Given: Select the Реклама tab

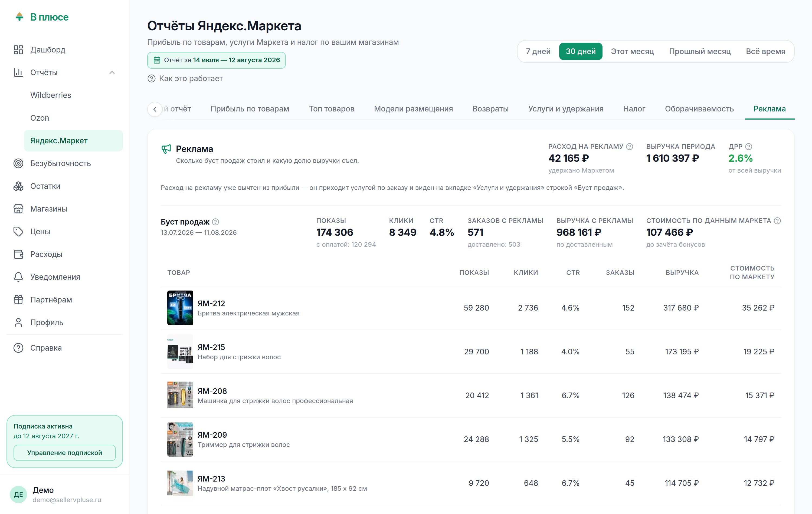Looking at the screenshot, I should (770, 109).
